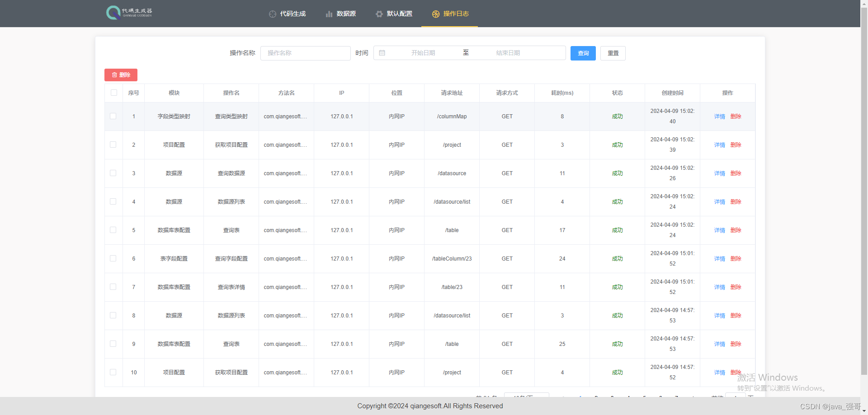Open the 代码生成 tab
Screen dimensions: 868x415
click(287, 14)
